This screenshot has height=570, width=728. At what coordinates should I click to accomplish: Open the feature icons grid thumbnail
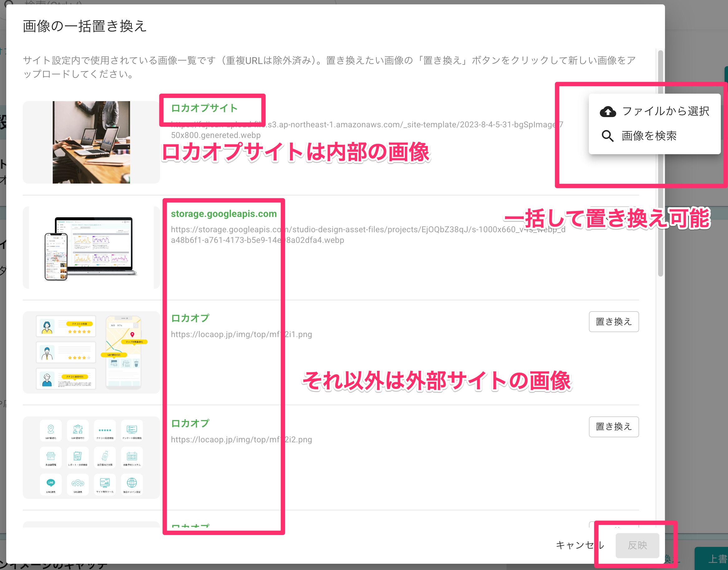tap(91, 458)
